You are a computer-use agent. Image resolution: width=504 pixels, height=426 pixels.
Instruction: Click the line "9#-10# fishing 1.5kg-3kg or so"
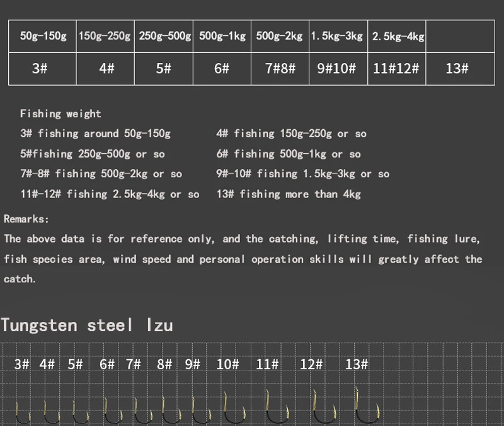pyautogui.click(x=303, y=174)
